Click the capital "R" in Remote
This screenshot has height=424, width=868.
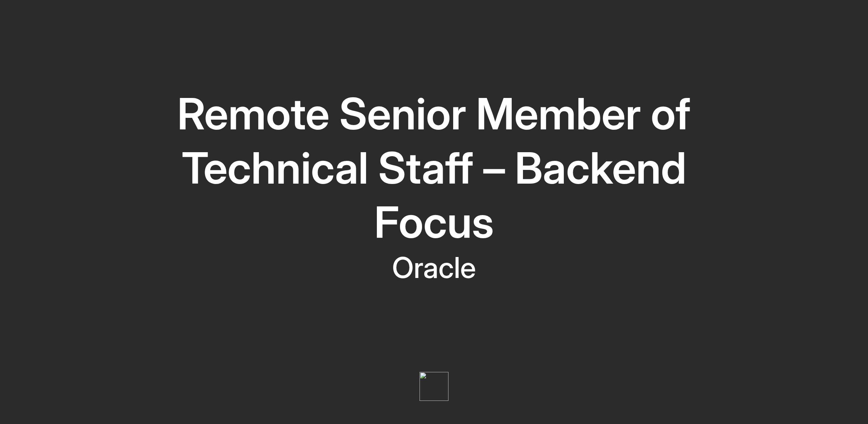[x=191, y=115]
